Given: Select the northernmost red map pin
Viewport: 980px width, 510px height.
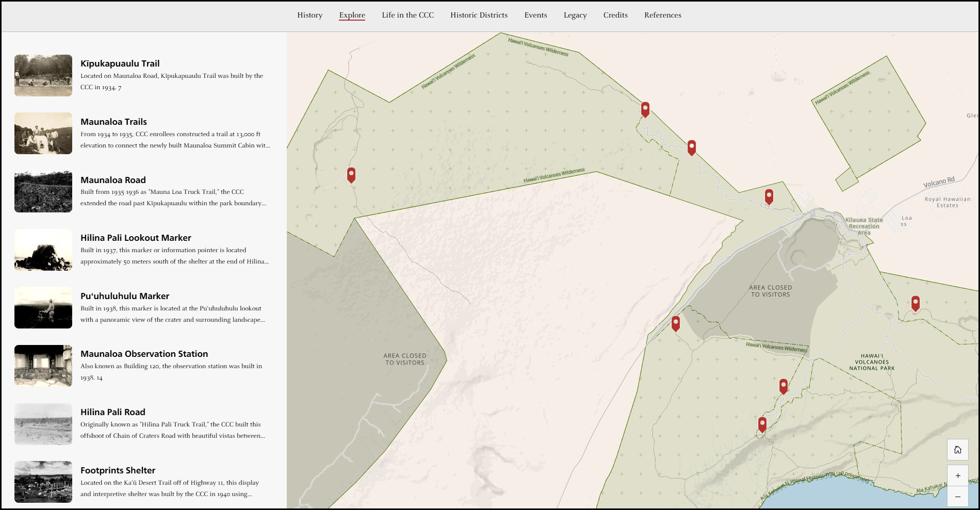Looking at the screenshot, I should (645, 109).
